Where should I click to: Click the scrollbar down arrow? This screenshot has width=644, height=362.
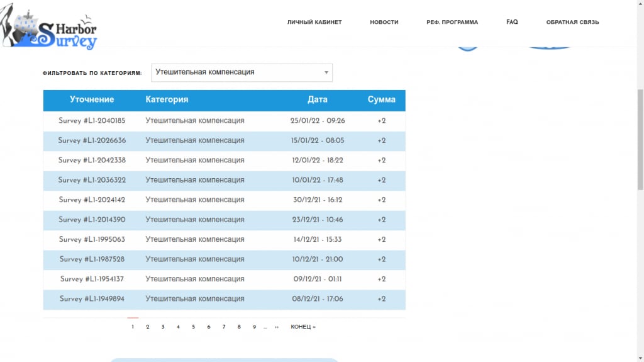(640, 359)
